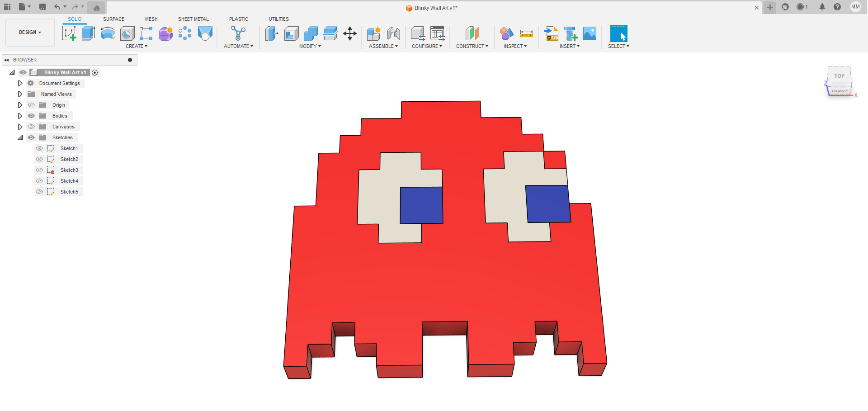
Task: Undo the last action
Action: [x=57, y=7]
